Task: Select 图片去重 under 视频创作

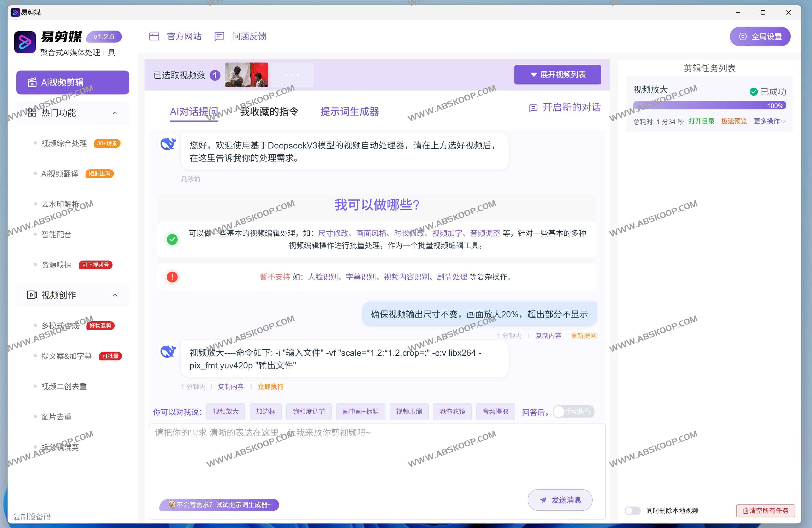Action: [x=57, y=416]
